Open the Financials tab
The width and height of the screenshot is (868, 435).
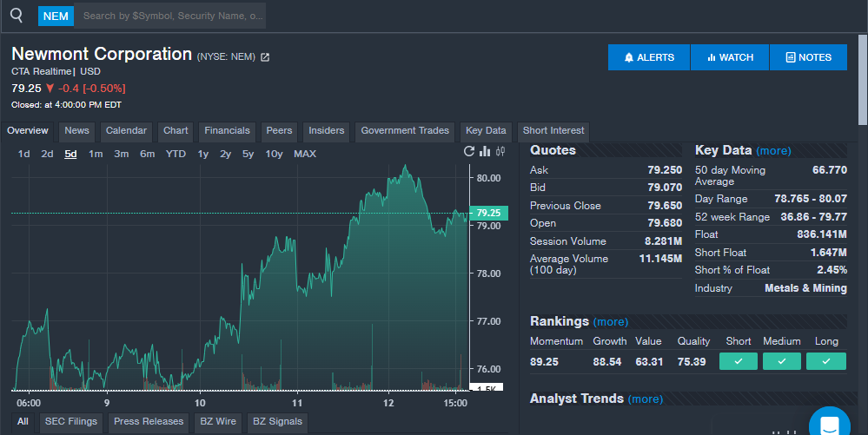[x=227, y=131]
